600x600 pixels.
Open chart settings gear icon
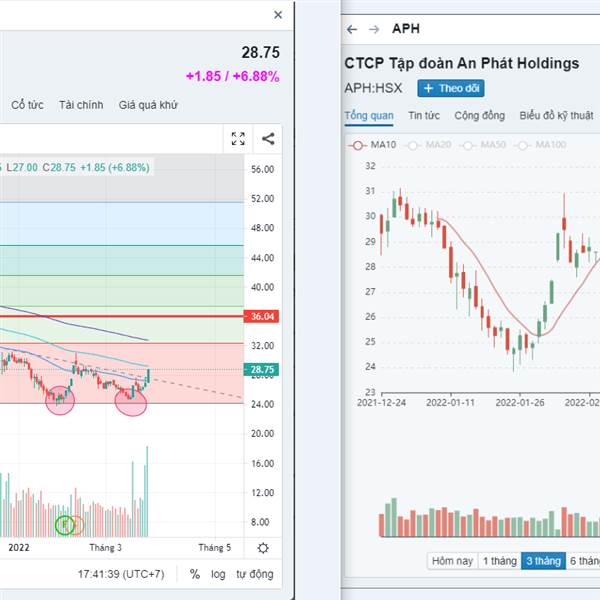click(x=263, y=547)
